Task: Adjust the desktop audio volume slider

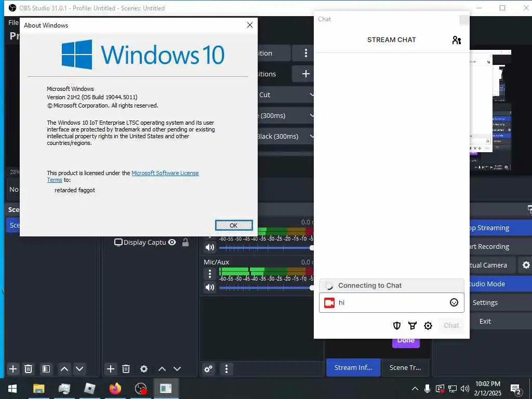Action: 266,248
